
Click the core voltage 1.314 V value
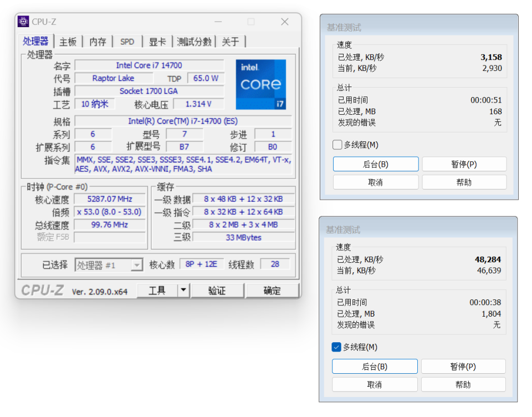click(x=198, y=104)
